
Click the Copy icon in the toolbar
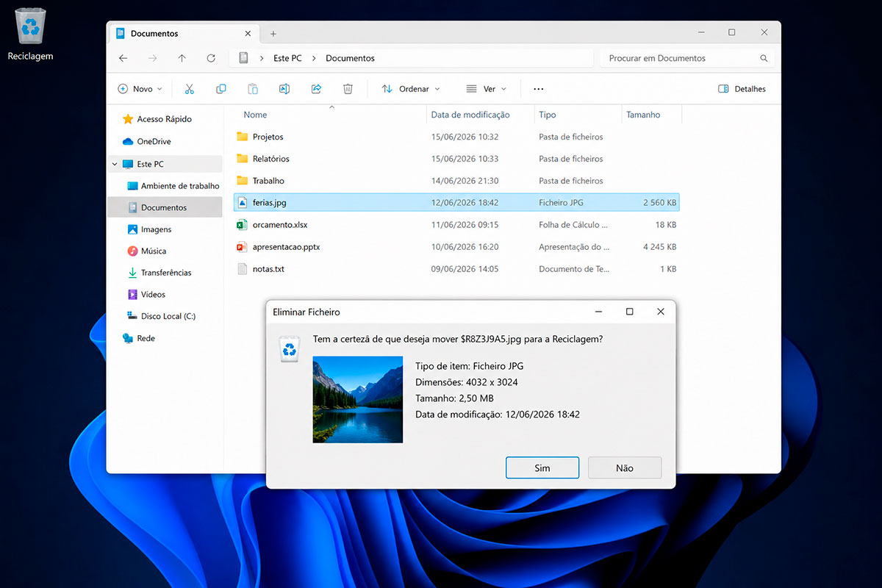(x=221, y=89)
